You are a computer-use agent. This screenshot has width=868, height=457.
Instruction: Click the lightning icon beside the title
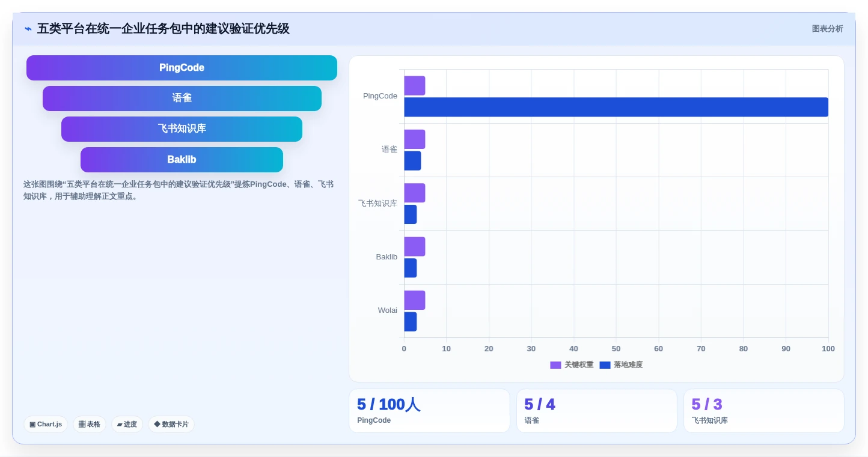28,29
